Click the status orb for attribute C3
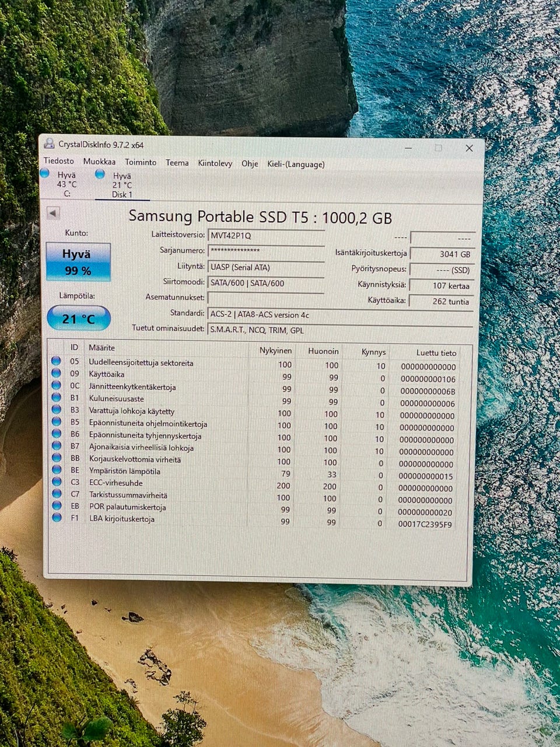Image resolution: width=560 pixels, height=747 pixels. click(57, 481)
